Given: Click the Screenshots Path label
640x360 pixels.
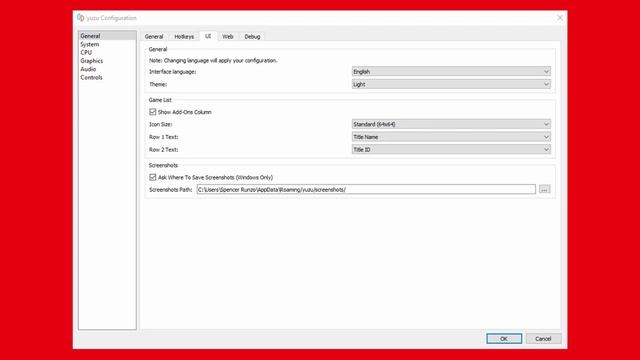Looking at the screenshot, I should pyautogui.click(x=171, y=190).
